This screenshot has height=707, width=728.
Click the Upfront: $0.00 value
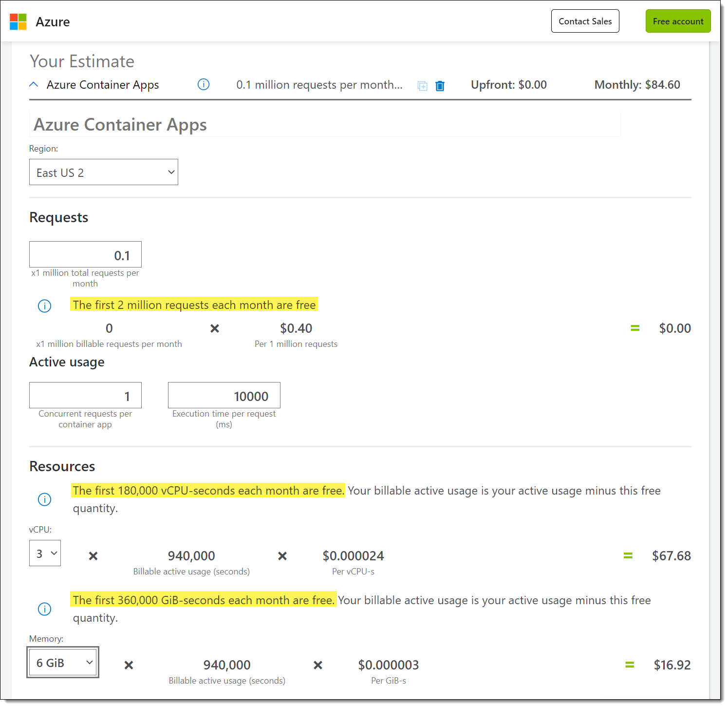(509, 85)
